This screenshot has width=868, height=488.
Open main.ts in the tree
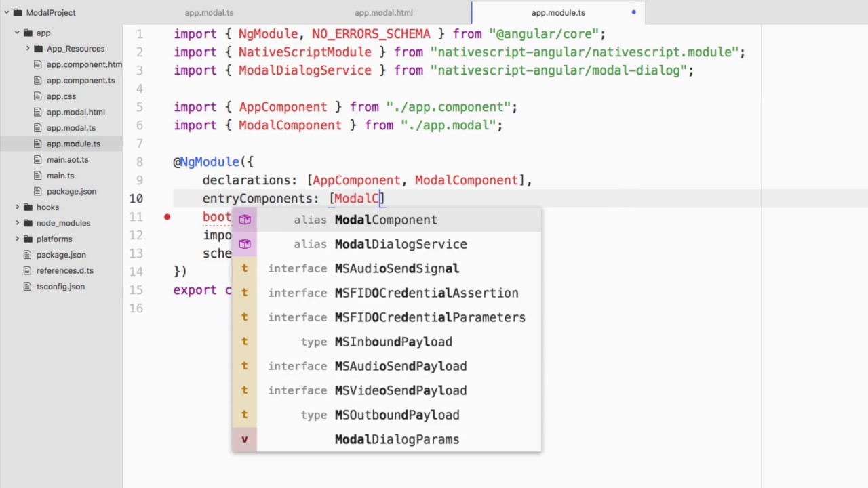tap(60, 176)
